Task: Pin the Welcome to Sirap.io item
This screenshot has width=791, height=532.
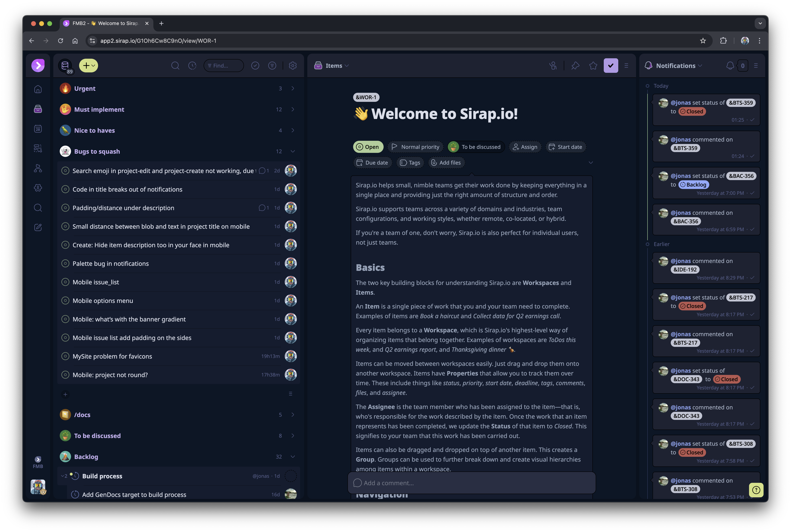Action: point(575,66)
